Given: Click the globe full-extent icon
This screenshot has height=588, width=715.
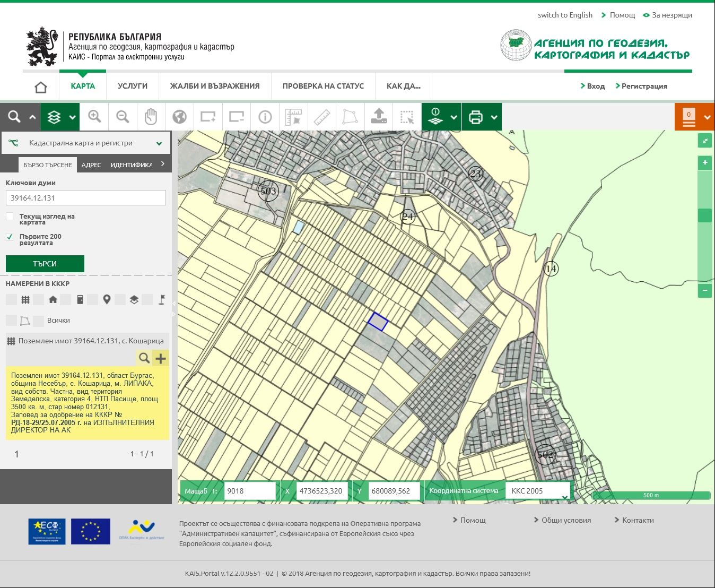Looking at the screenshot, I should click(179, 117).
